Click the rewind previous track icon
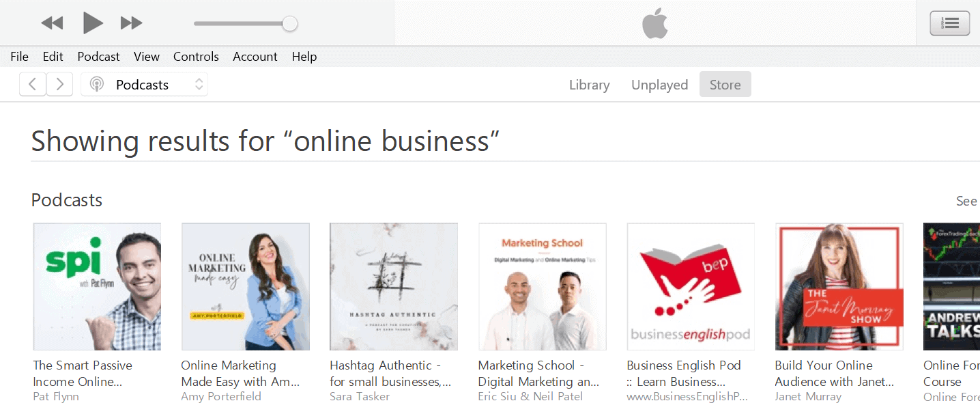The width and height of the screenshot is (980, 416). coord(52,23)
